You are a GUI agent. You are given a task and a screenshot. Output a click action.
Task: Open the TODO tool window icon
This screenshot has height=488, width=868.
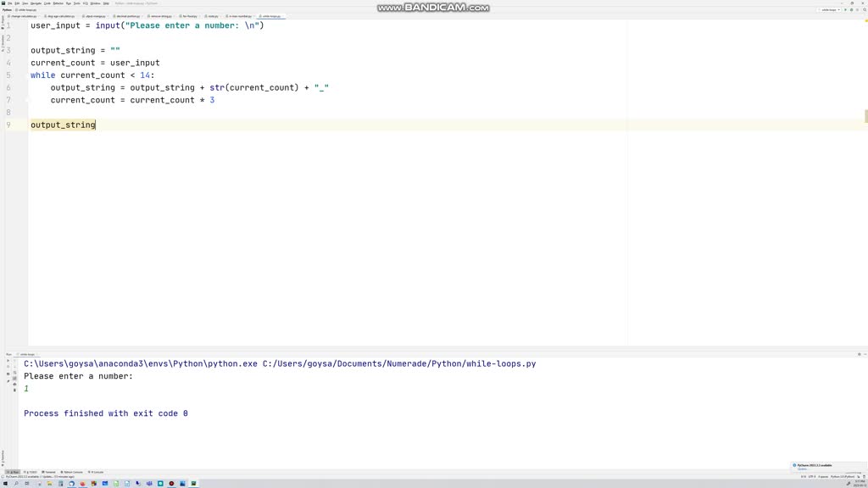[30, 471]
